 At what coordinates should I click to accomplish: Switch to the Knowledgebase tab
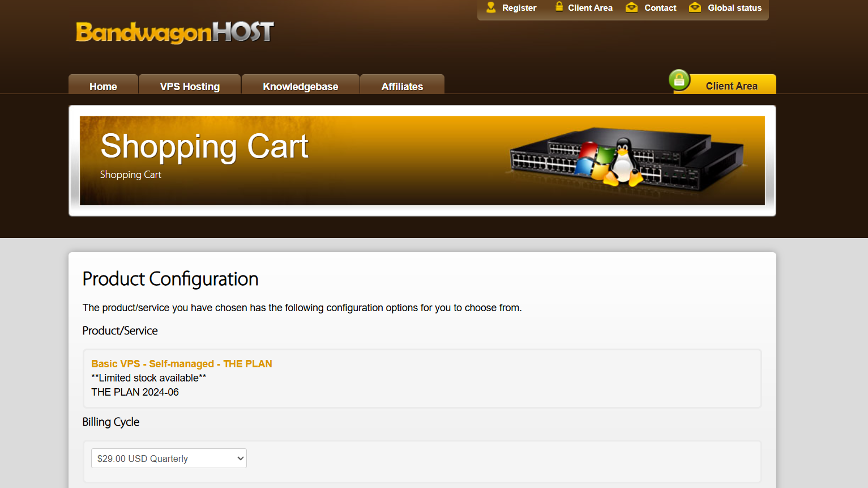301,84
